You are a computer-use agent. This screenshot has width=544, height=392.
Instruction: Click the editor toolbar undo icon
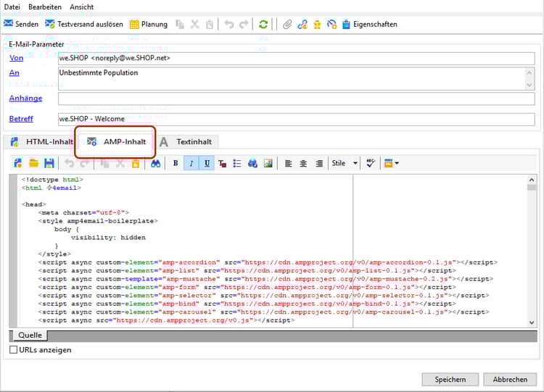point(69,163)
